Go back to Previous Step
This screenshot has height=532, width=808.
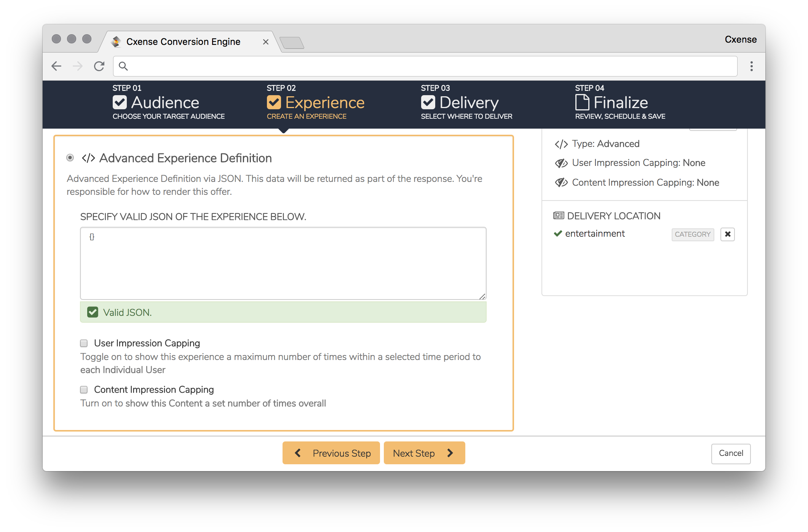tap(331, 453)
